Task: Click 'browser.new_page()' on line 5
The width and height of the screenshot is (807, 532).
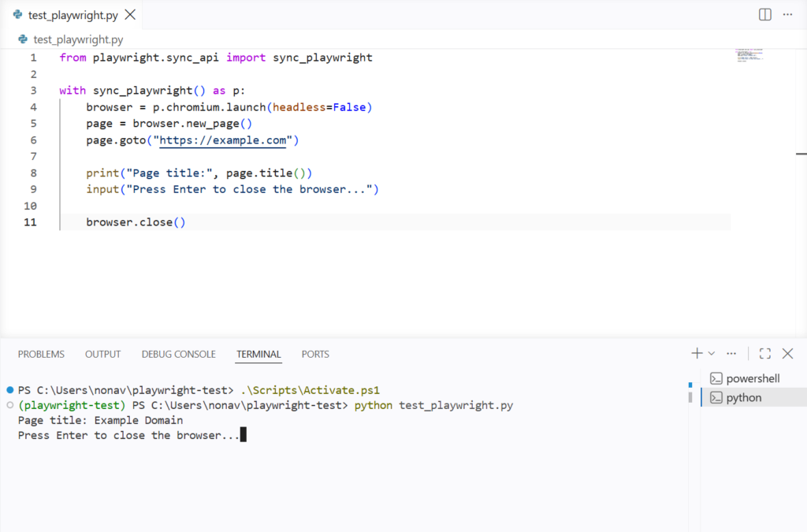Action: click(x=192, y=124)
